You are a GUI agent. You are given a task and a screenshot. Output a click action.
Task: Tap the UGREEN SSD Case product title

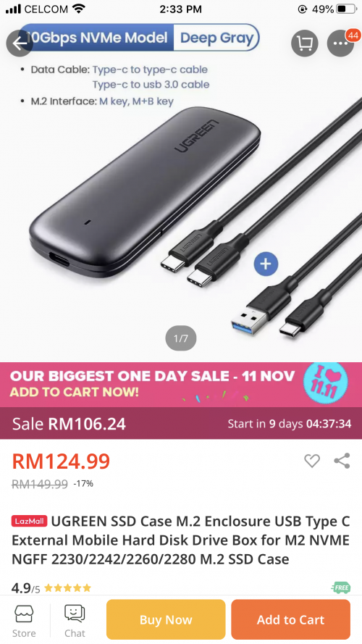pos(181,540)
